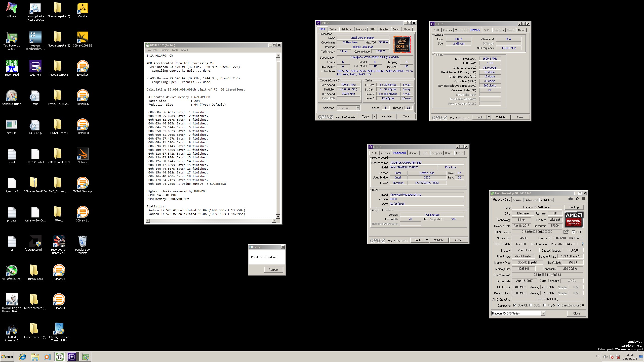Click the Close button in GPU-Z

tap(576, 313)
